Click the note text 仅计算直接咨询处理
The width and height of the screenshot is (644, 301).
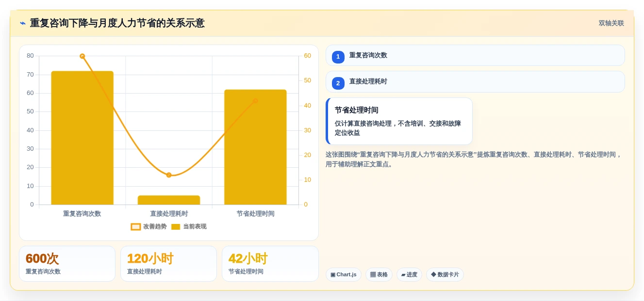pos(398,128)
